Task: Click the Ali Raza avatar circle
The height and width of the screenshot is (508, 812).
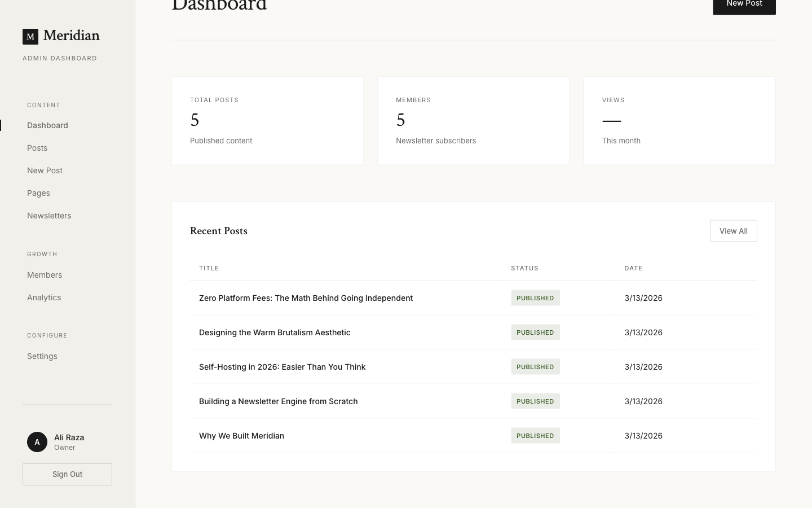Action: coord(37,442)
